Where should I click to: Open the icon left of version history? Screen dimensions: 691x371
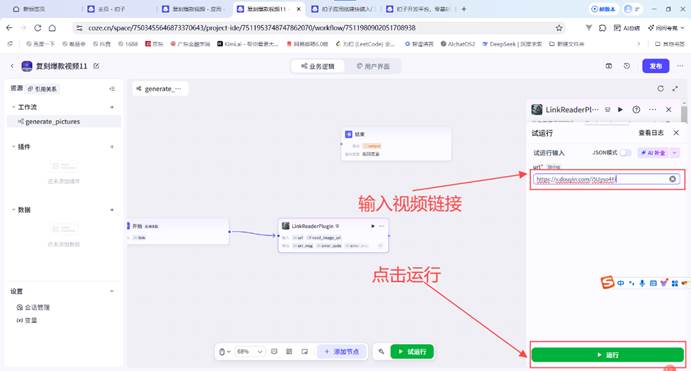pyautogui.click(x=609, y=66)
